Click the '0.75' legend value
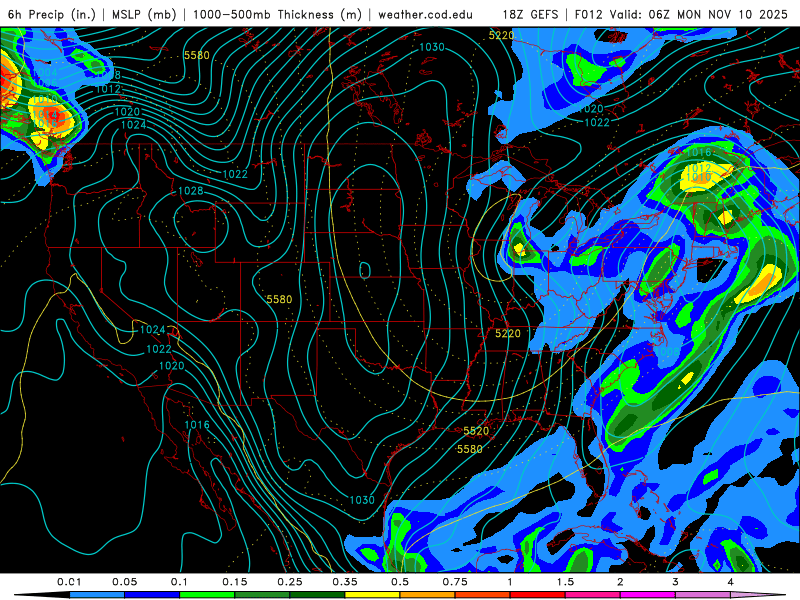Image resolution: width=800 pixels, height=600 pixels. (x=455, y=582)
